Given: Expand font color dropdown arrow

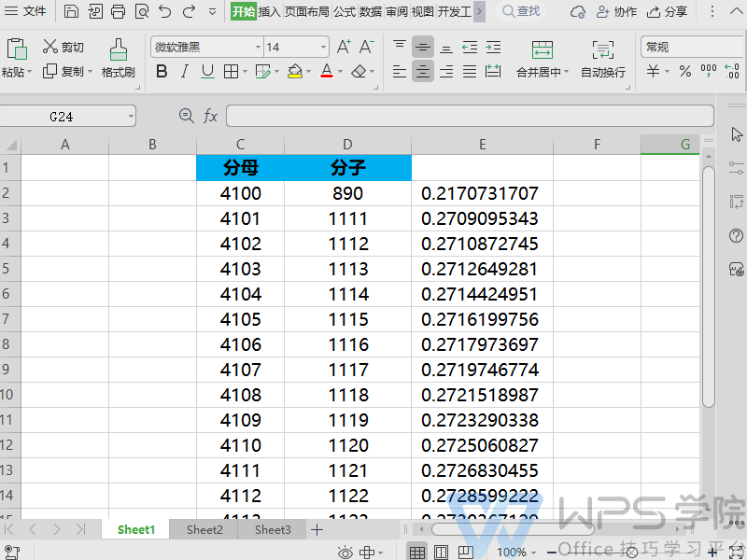Looking at the screenshot, I should [340, 72].
